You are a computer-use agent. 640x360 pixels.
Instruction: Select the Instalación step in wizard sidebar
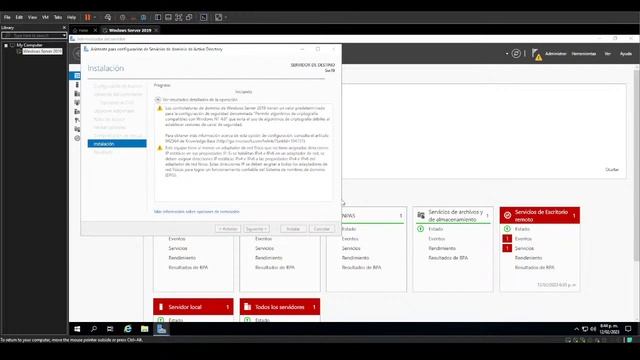pos(117,144)
